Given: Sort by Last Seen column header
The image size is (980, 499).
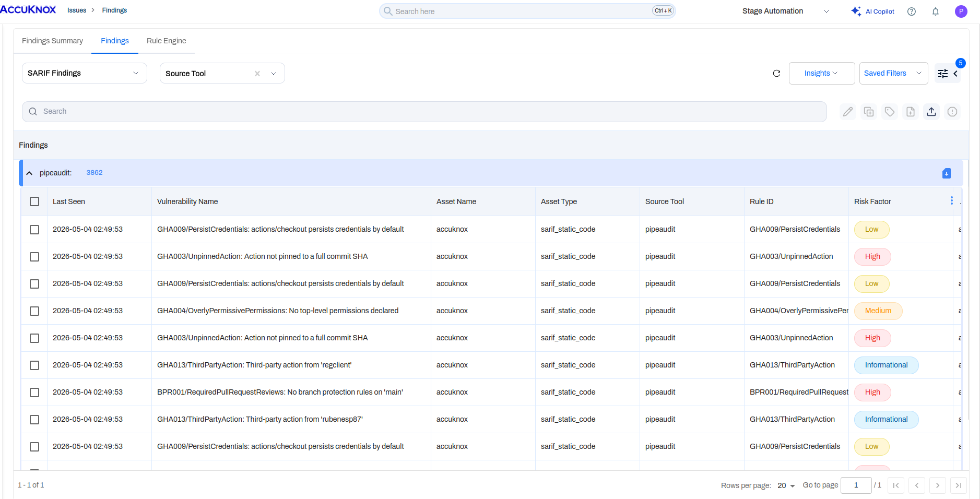Looking at the screenshot, I should (69, 201).
